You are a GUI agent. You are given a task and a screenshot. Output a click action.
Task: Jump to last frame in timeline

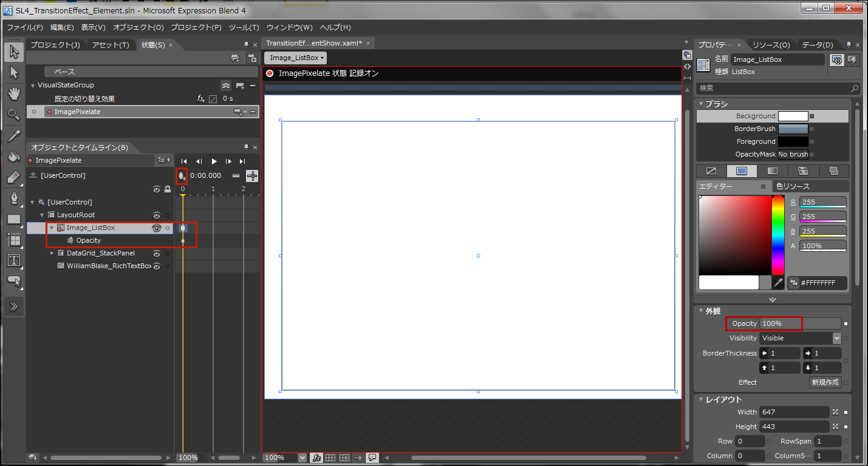(242, 161)
